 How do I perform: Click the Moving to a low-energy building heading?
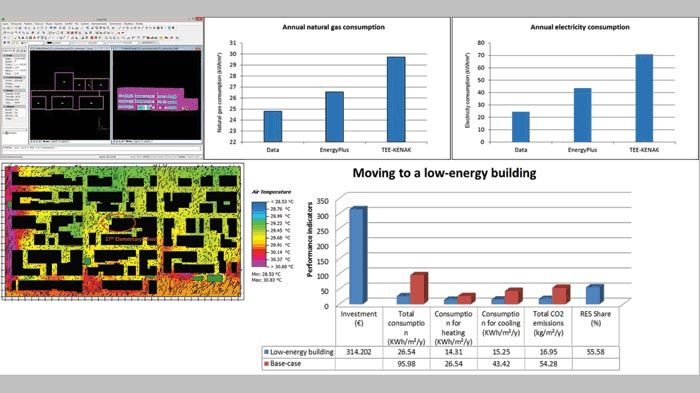click(x=444, y=173)
